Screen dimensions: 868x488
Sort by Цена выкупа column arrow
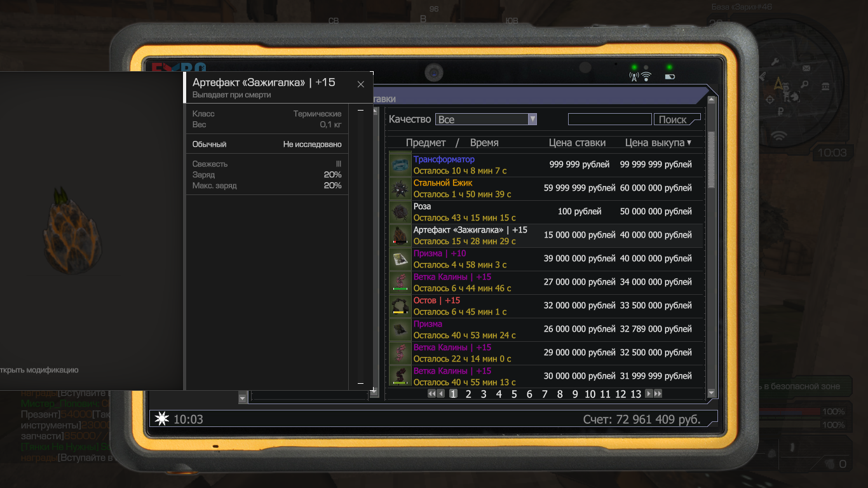coord(689,143)
